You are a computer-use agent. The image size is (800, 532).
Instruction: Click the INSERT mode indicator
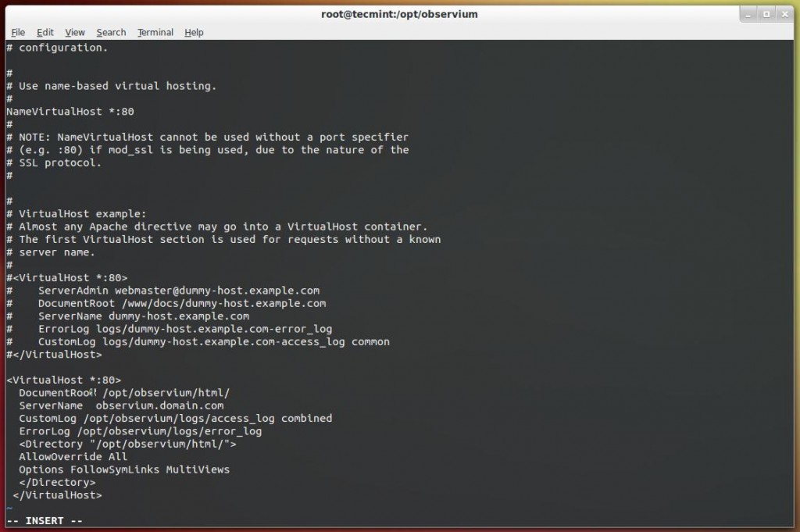(x=43, y=520)
